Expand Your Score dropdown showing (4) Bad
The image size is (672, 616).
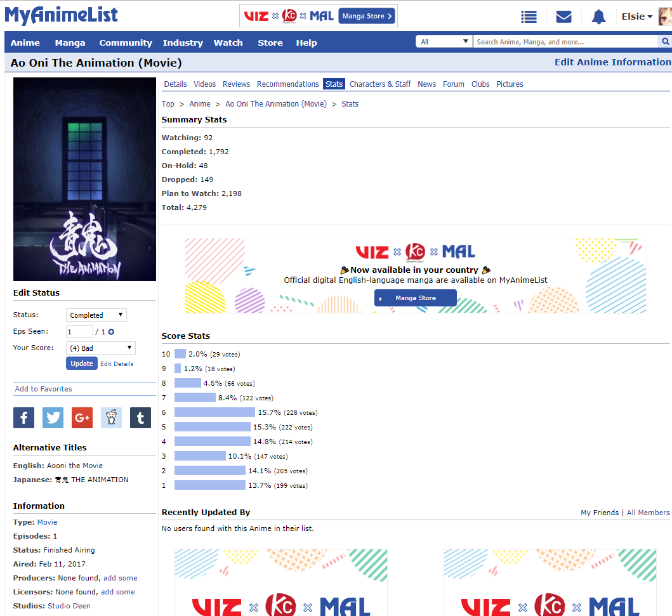point(100,348)
